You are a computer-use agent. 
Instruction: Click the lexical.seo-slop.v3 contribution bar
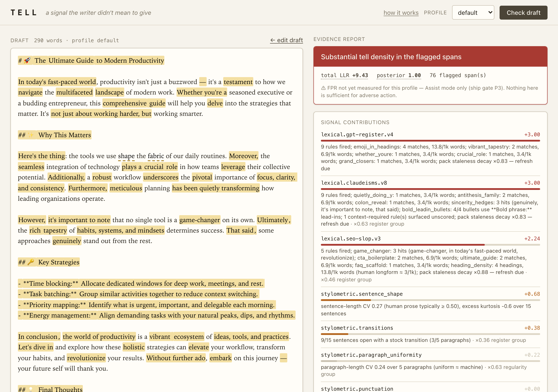tap(430, 245)
